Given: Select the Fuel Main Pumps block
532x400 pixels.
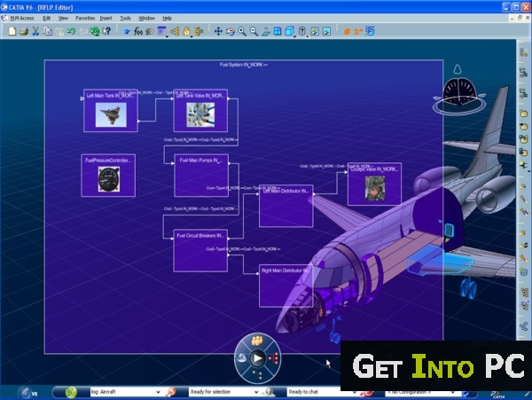Looking at the screenshot, I should 201,176.
